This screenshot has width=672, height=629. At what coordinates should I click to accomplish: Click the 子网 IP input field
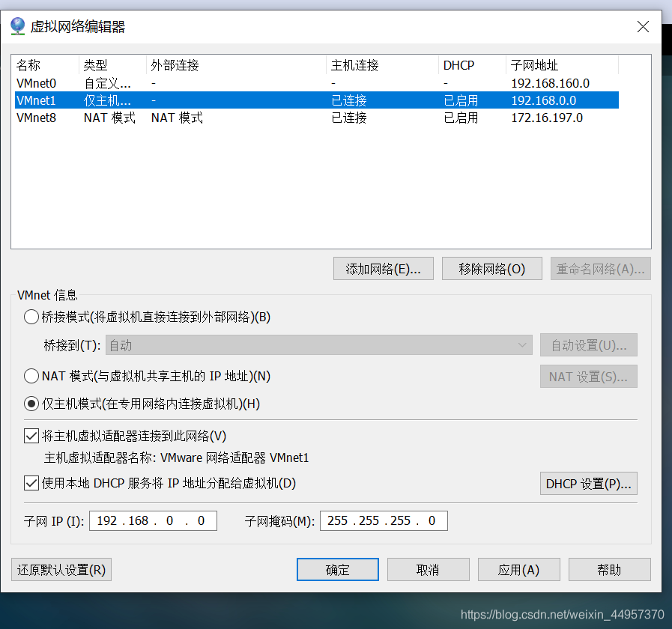pos(153,520)
